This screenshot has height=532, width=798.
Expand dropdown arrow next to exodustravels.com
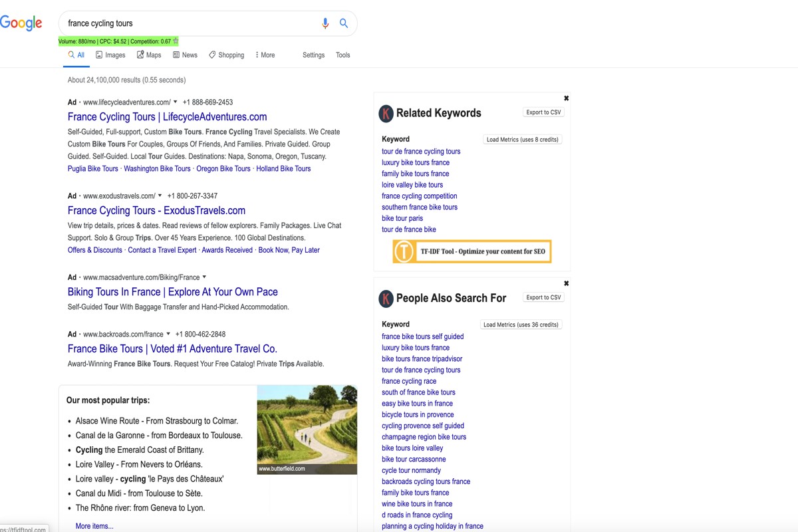(x=160, y=196)
